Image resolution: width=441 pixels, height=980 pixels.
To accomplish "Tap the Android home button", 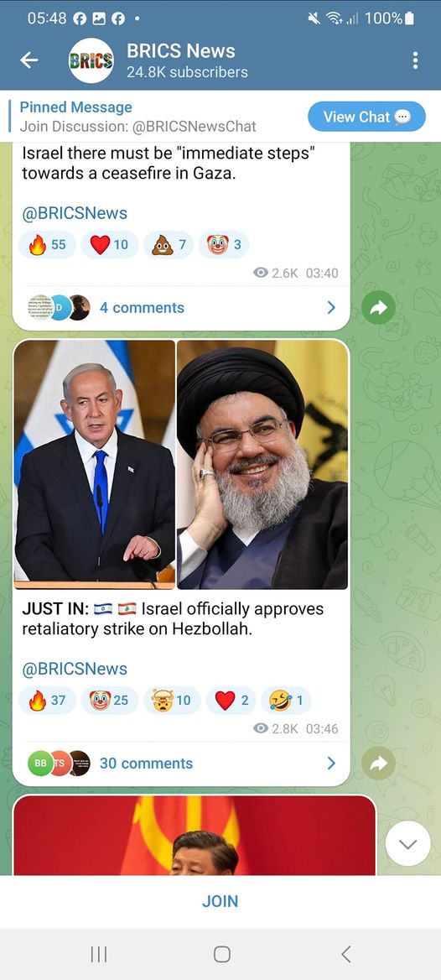I will (221, 954).
